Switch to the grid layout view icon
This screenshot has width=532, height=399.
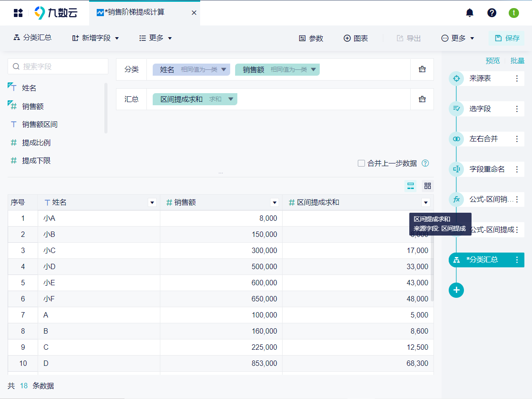428,186
